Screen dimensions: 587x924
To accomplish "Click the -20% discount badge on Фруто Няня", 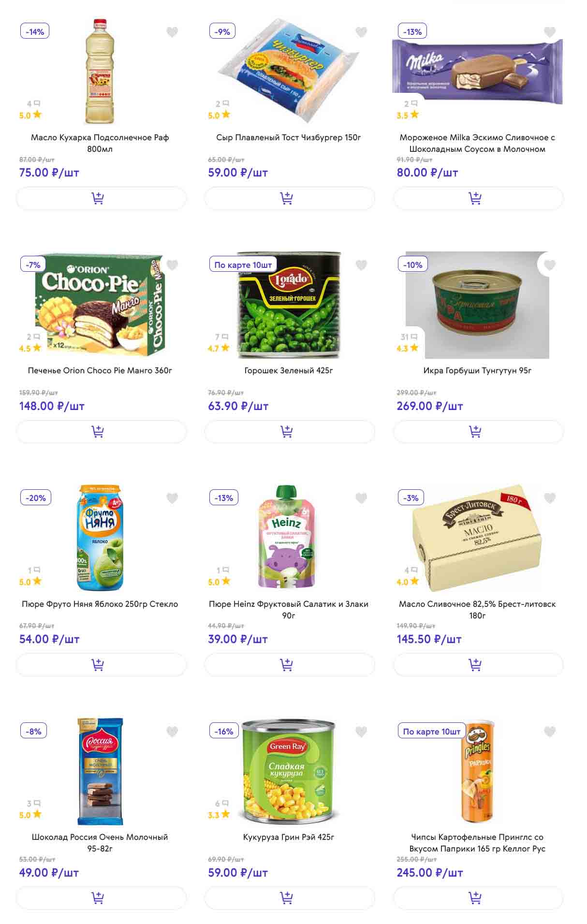I will (36, 498).
